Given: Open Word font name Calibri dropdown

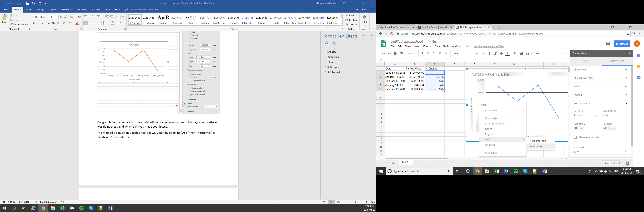Looking at the screenshot, I should [x=48, y=17].
